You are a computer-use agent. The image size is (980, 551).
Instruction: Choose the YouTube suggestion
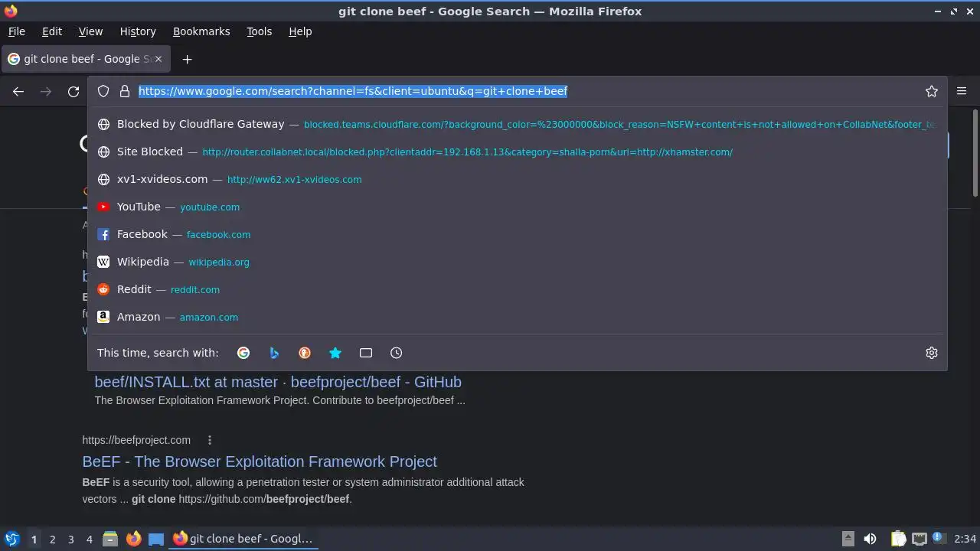pos(517,207)
